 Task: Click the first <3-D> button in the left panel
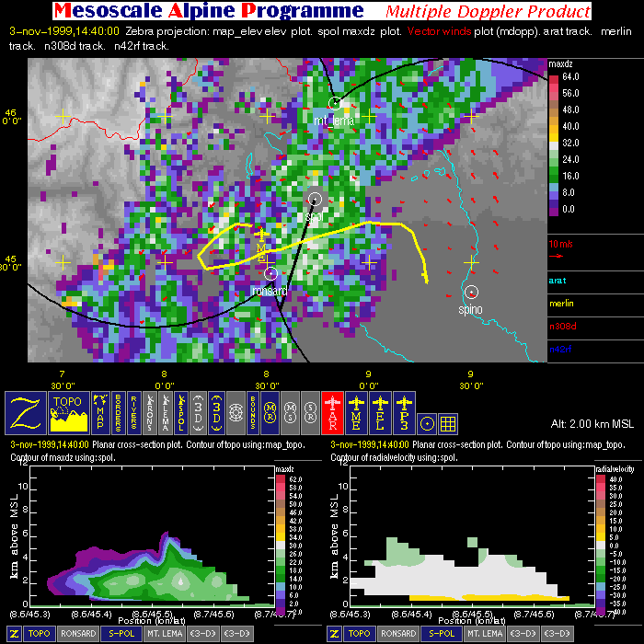[x=207, y=634]
